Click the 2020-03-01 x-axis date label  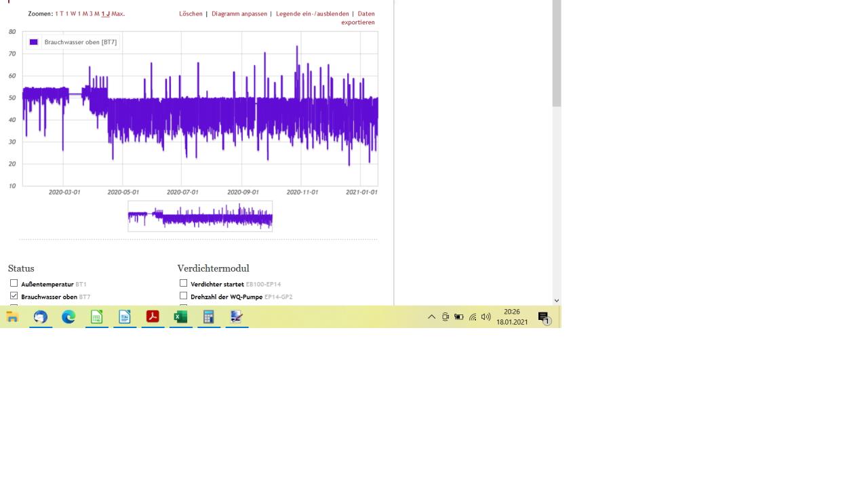pyautogui.click(x=64, y=192)
